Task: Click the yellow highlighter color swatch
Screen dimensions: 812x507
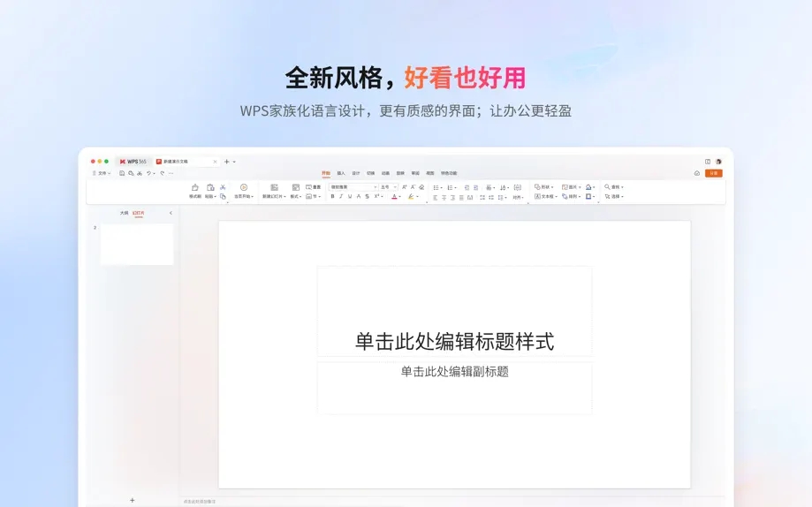Action: point(411,197)
